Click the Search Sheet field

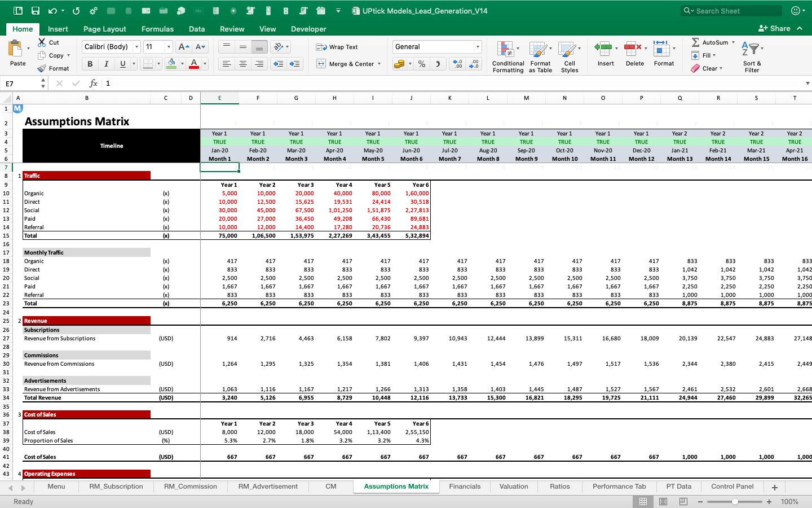[x=732, y=11]
